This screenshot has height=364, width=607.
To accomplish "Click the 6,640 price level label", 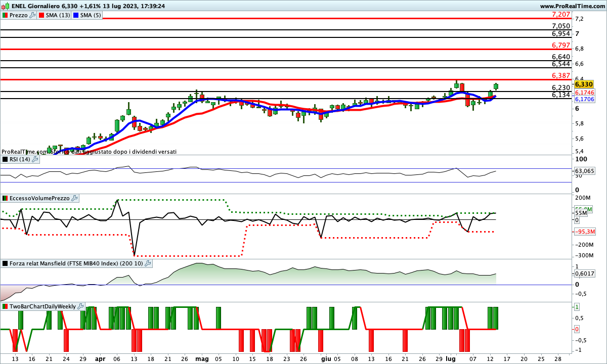I will pos(561,57).
